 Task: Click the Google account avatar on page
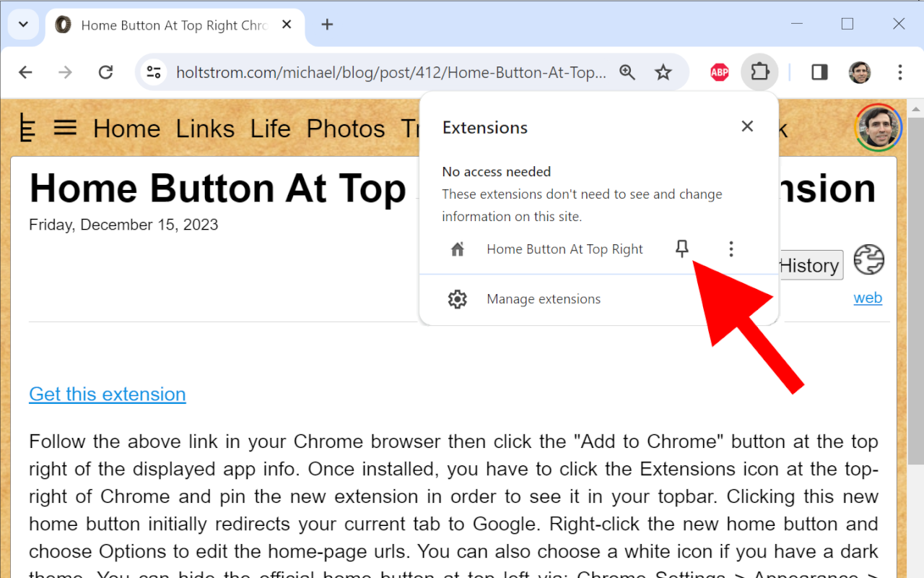pos(879,127)
